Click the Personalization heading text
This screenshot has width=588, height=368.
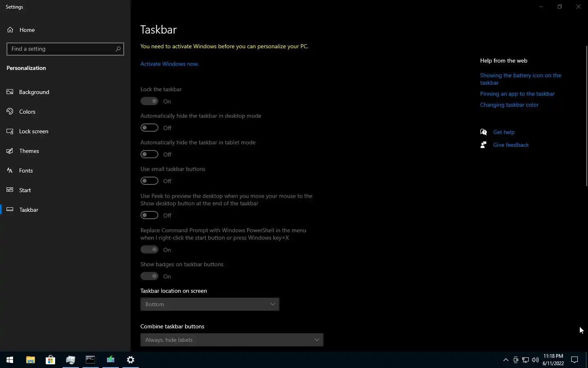[26, 68]
